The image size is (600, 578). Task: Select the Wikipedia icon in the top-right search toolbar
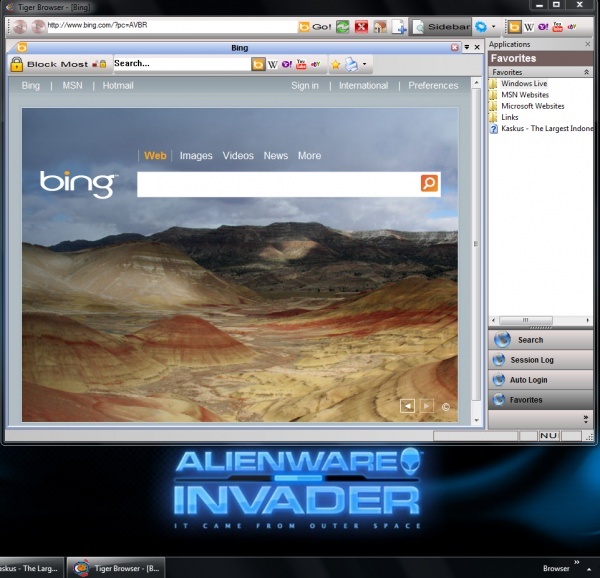pyautogui.click(x=529, y=27)
